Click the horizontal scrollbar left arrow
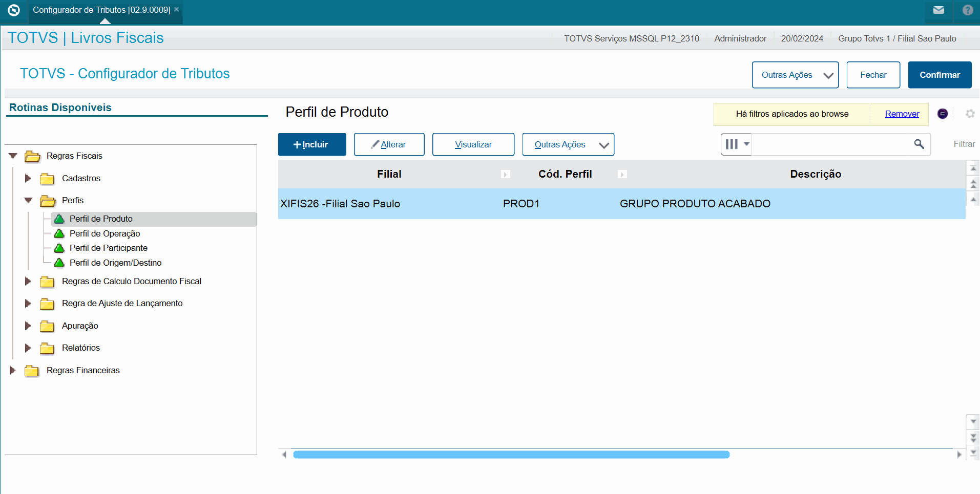980x494 pixels. 284,455
